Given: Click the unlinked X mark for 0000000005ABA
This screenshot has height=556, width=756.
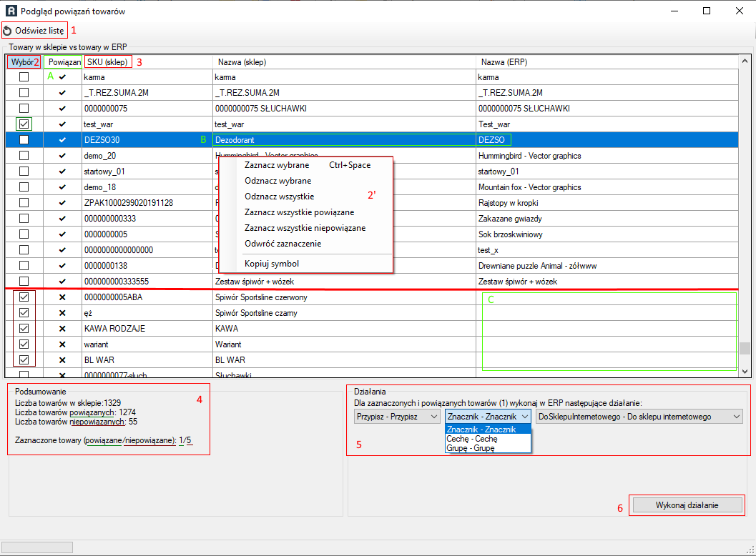Looking at the screenshot, I should (62, 297).
